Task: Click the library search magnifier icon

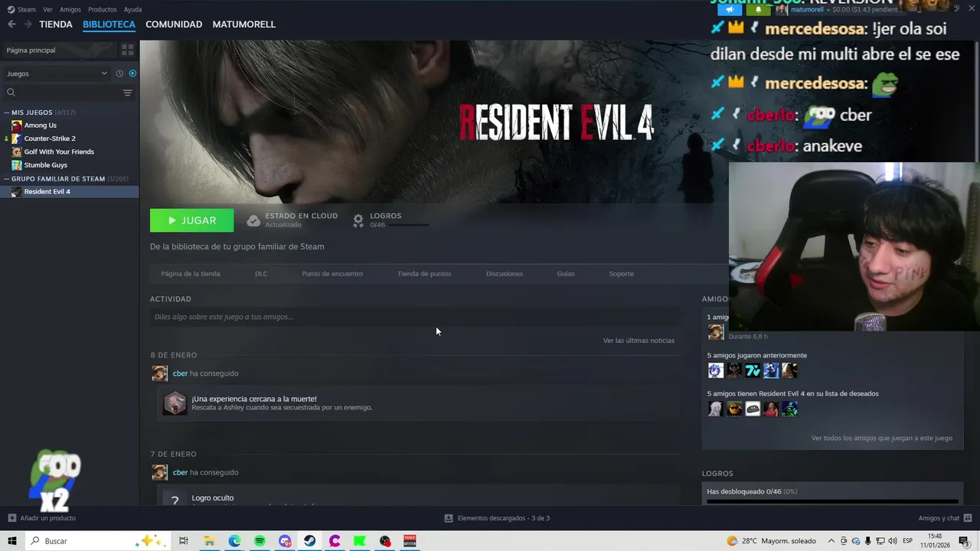Action: coord(11,93)
